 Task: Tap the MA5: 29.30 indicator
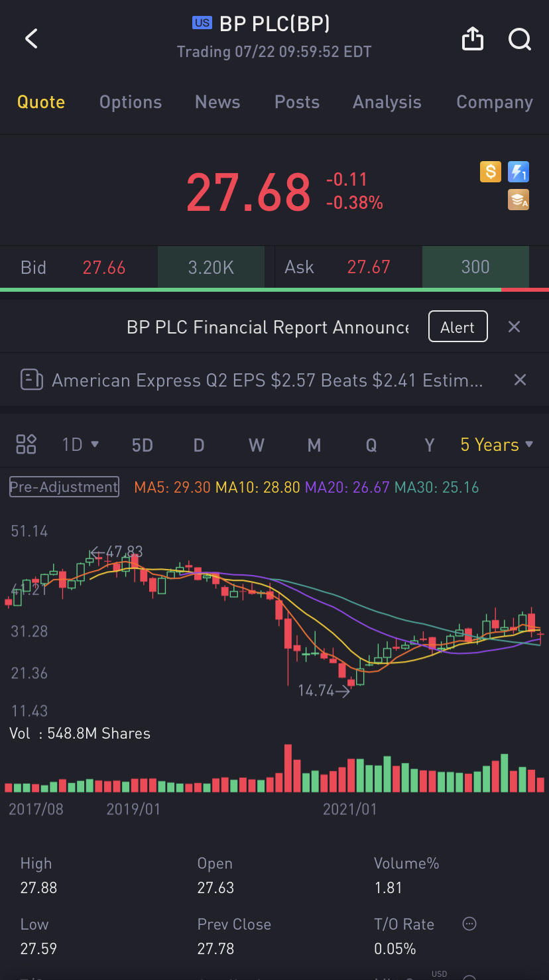(172, 487)
